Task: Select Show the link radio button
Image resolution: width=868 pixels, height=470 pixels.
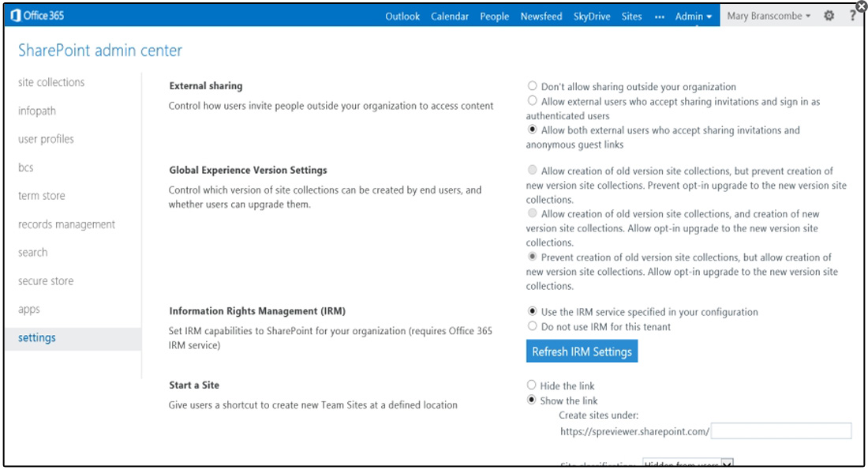Action: point(531,400)
